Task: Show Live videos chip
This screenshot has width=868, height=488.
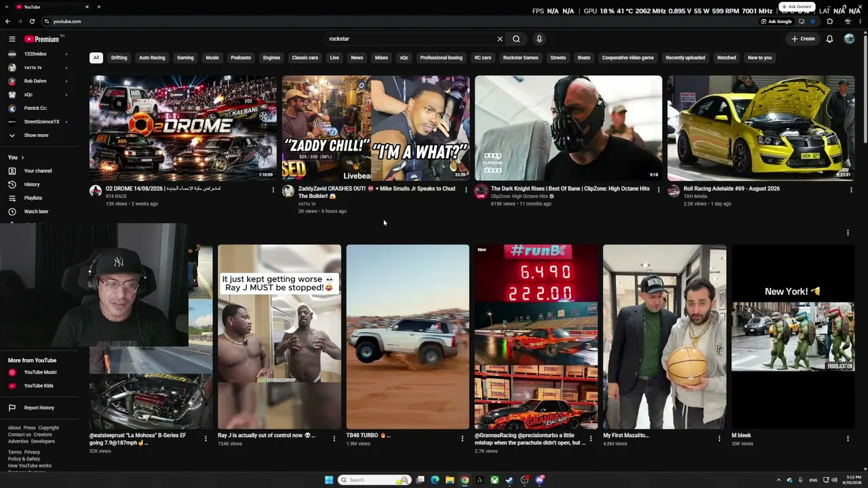Action: (334, 58)
